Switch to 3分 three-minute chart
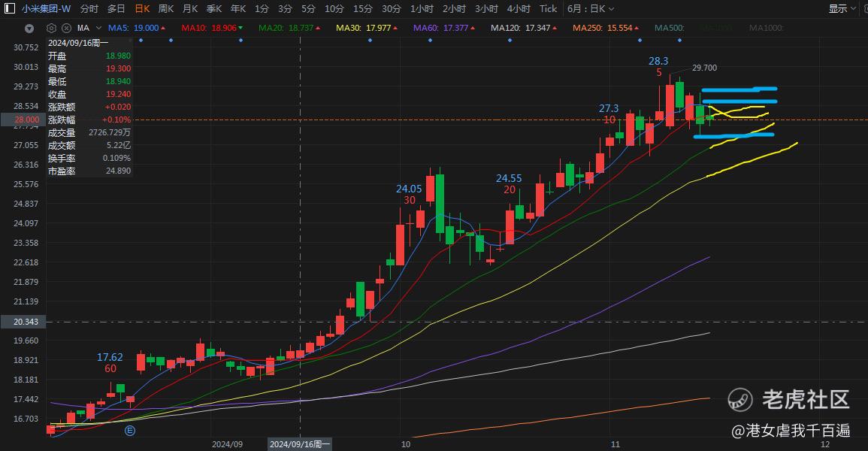 [x=285, y=9]
